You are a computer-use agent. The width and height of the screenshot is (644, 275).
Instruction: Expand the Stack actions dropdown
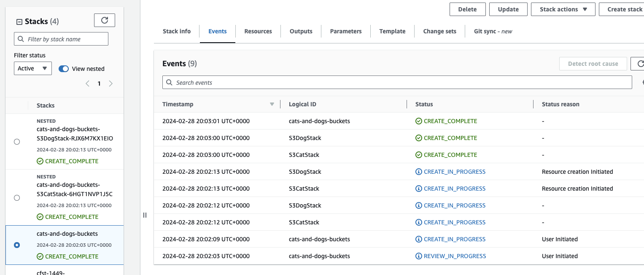(x=563, y=9)
